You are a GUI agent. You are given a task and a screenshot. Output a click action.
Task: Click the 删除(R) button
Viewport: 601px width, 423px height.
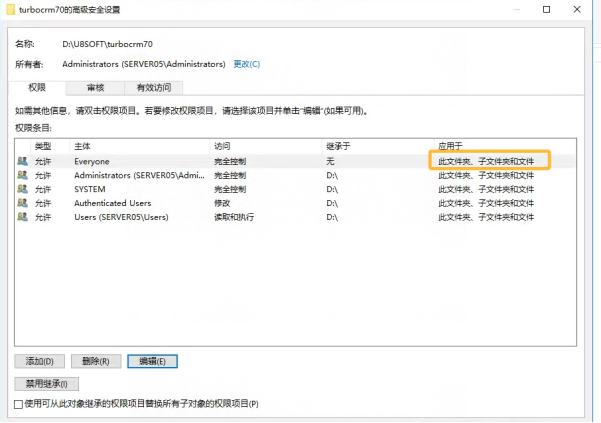(x=96, y=361)
